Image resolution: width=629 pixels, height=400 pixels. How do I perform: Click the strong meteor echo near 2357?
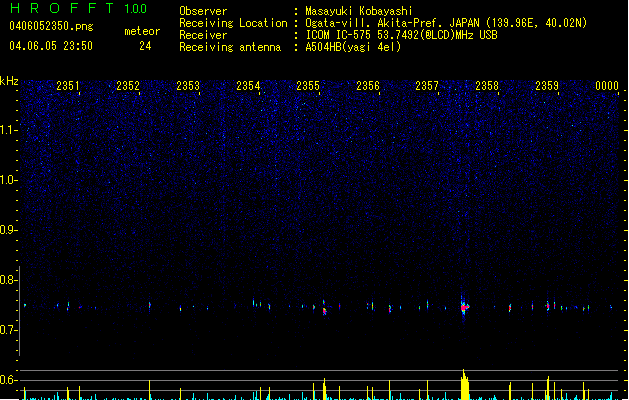click(x=465, y=307)
